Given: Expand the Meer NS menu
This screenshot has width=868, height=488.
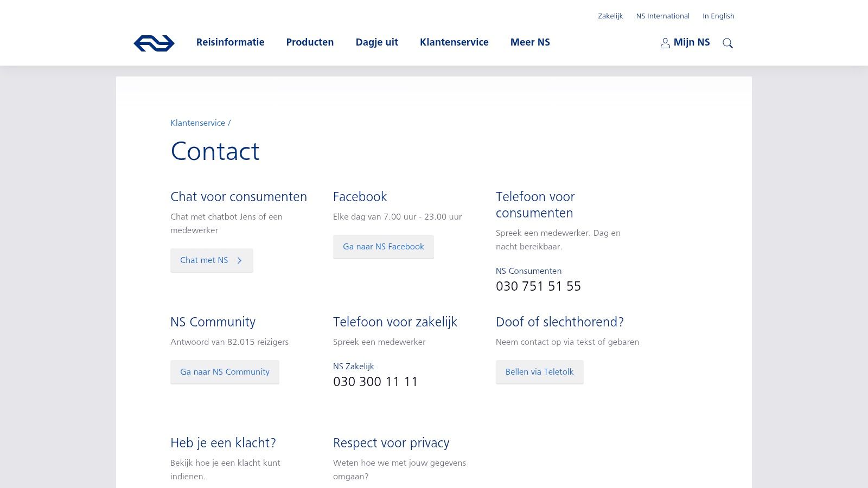Looking at the screenshot, I should click(x=530, y=42).
